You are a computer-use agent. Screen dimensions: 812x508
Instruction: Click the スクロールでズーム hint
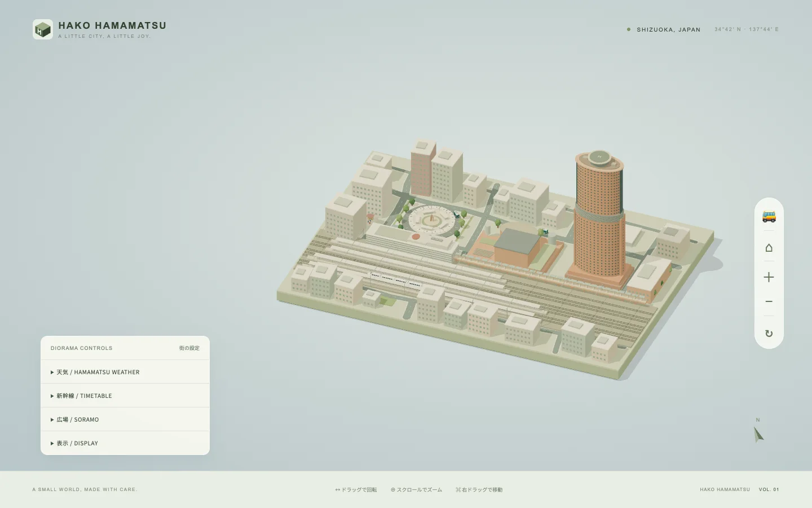(416, 490)
